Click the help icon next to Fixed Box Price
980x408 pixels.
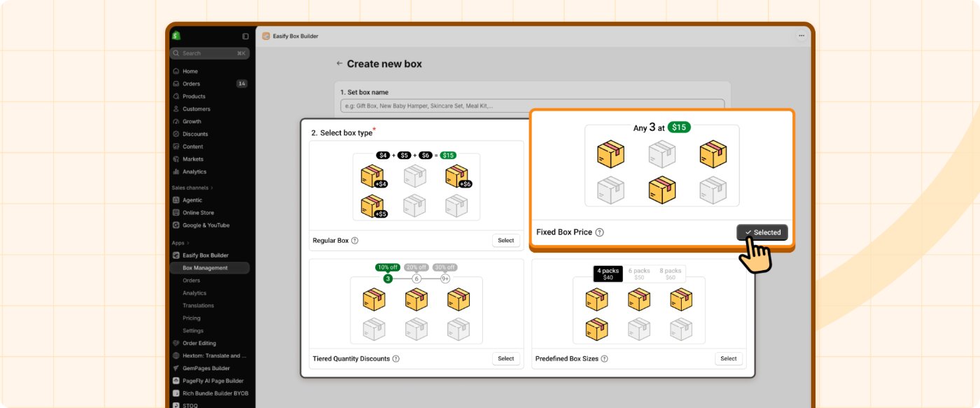point(600,232)
